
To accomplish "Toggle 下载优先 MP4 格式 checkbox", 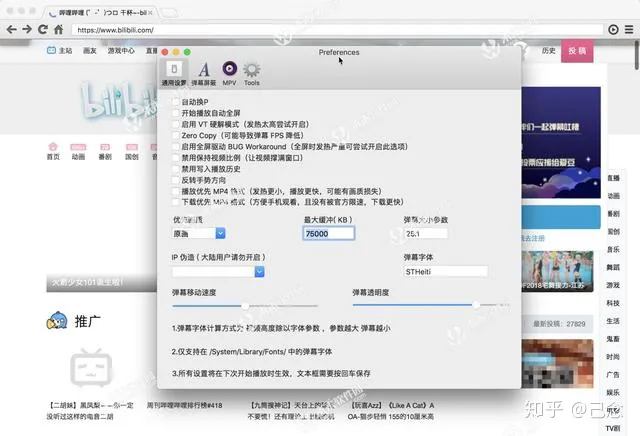I will click(175, 202).
